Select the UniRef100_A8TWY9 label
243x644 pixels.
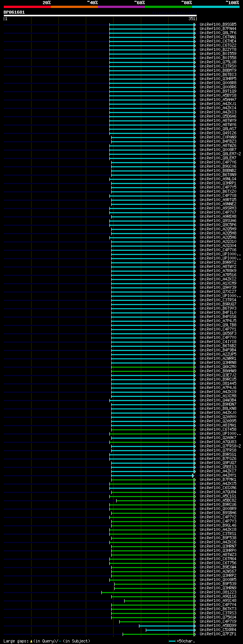pyautogui.click(x=218, y=121)
